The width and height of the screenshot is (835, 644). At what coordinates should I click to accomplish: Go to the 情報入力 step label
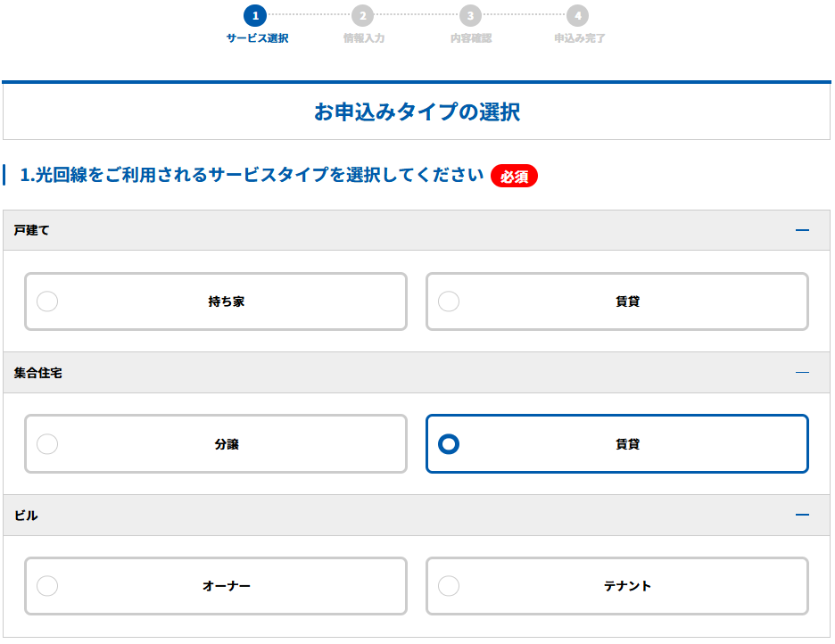coord(363,38)
